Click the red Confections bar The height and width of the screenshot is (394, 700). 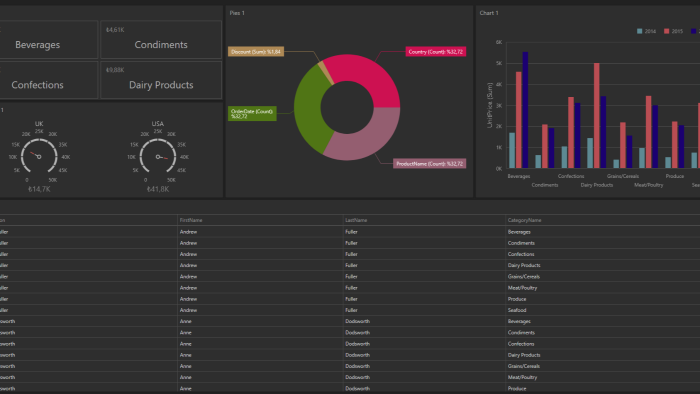571,133
